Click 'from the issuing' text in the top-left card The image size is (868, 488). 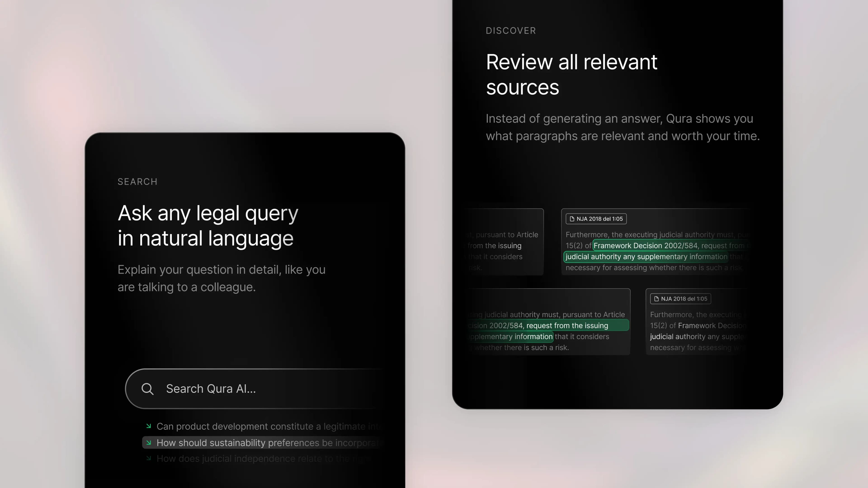tap(494, 246)
